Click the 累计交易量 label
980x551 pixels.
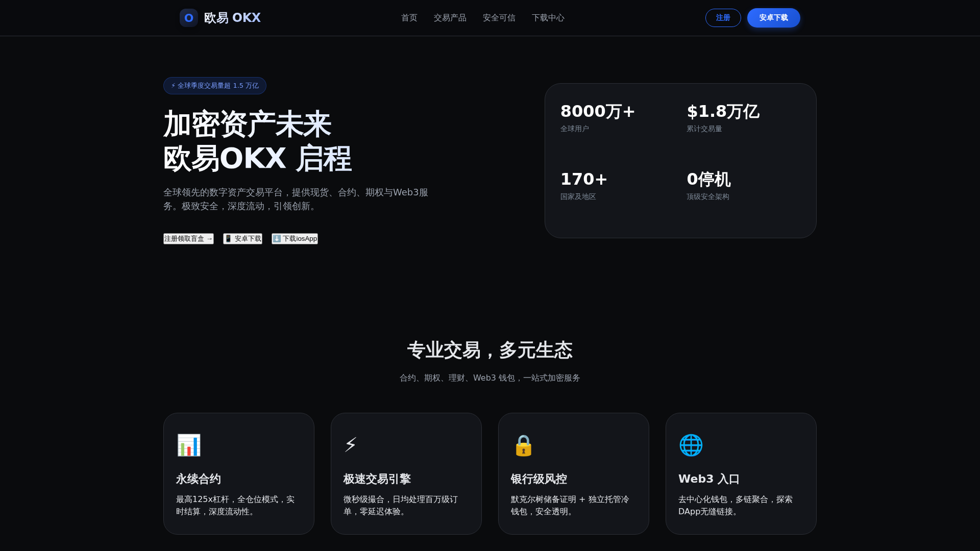click(x=704, y=129)
